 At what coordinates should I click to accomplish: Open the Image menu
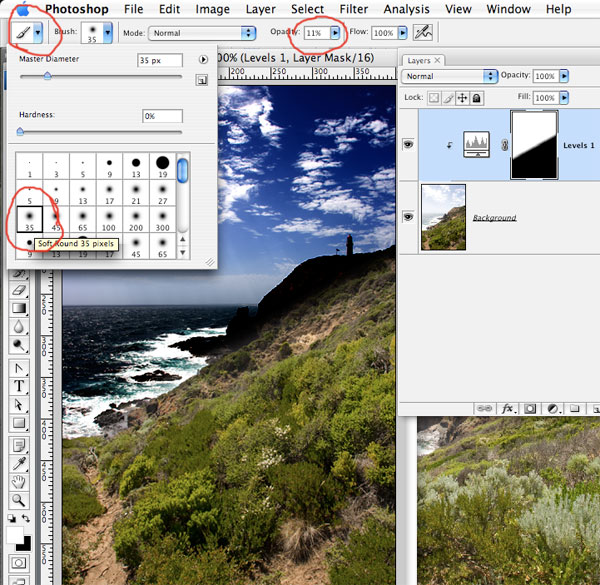pos(212,9)
